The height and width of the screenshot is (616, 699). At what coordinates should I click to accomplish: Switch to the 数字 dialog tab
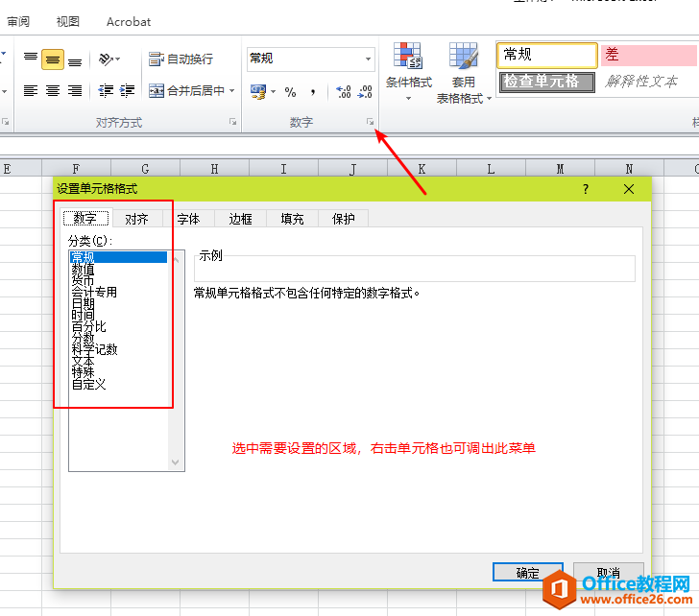click(85, 218)
